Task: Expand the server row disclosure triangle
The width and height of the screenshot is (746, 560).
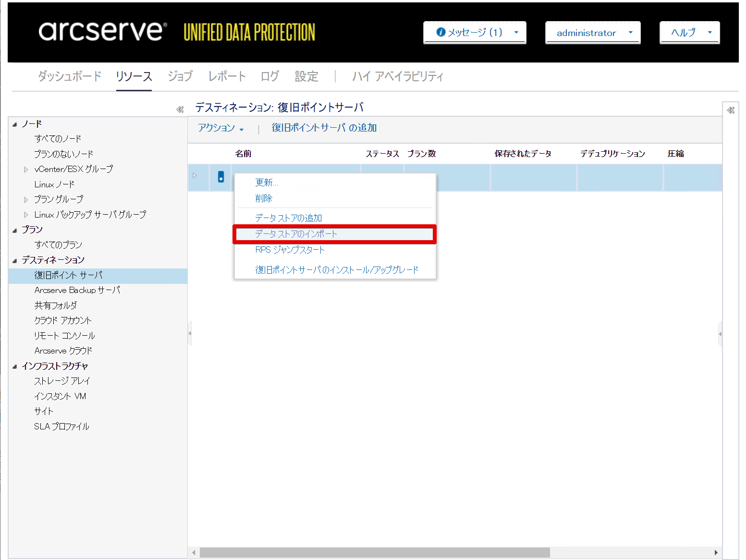Action: [195, 176]
